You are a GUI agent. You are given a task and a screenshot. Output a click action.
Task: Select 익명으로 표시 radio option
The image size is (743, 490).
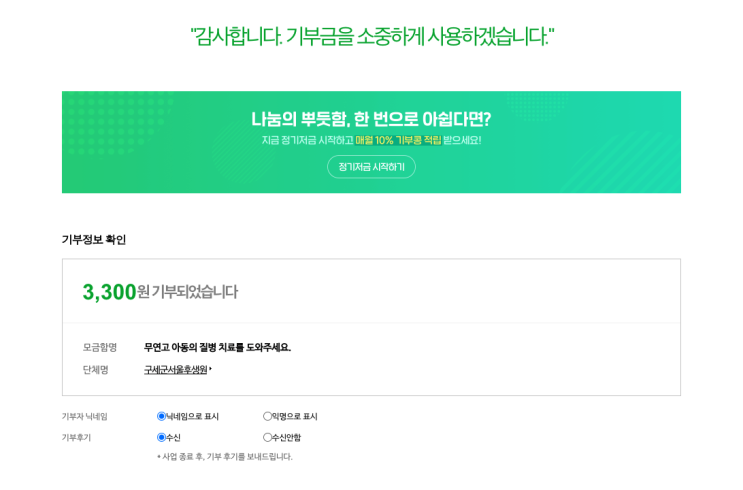point(268,416)
